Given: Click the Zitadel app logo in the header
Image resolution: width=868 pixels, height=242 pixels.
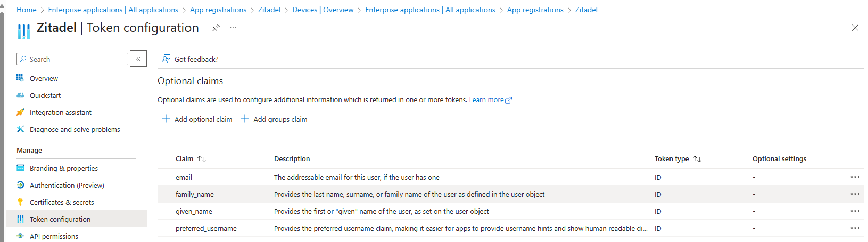Looking at the screenshot, I should (x=23, y=31).
